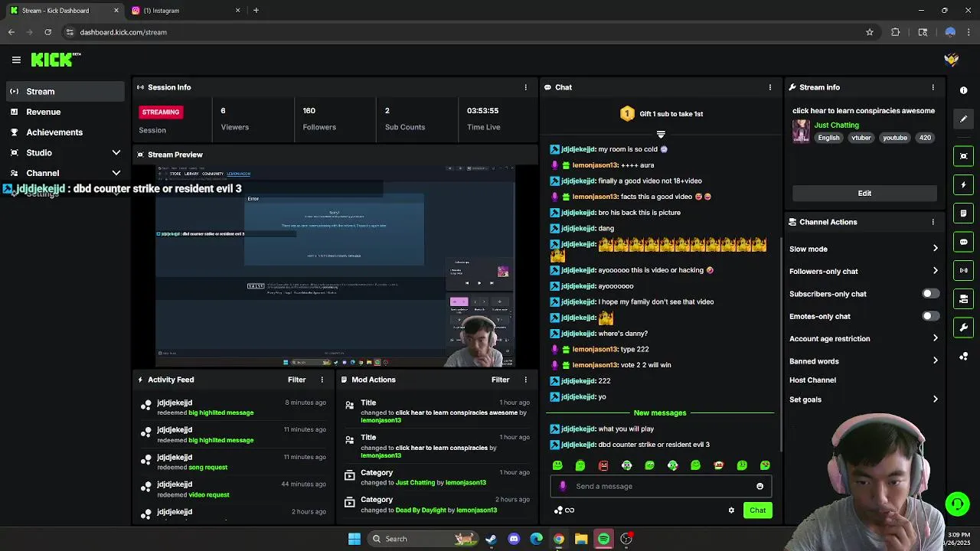980x551 pixels.
Task: Toggle Channel Actions panel in the right sidebar
Action: pos(963,299)
